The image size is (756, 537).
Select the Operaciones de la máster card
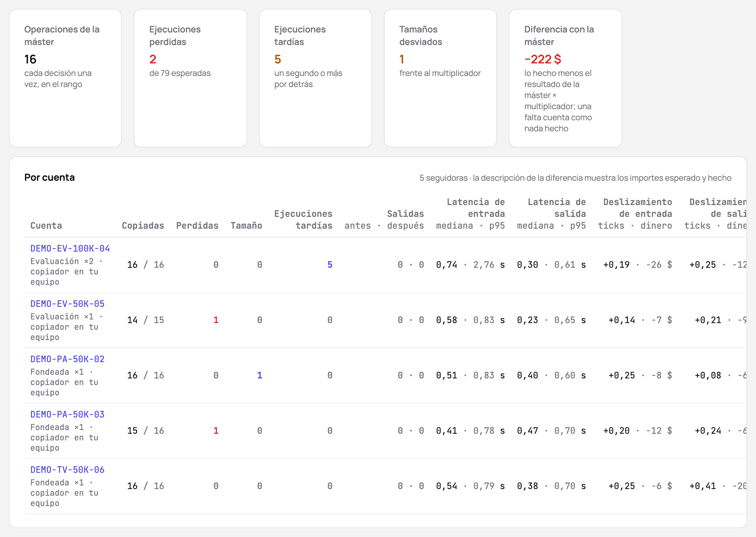tap(65, 78)
